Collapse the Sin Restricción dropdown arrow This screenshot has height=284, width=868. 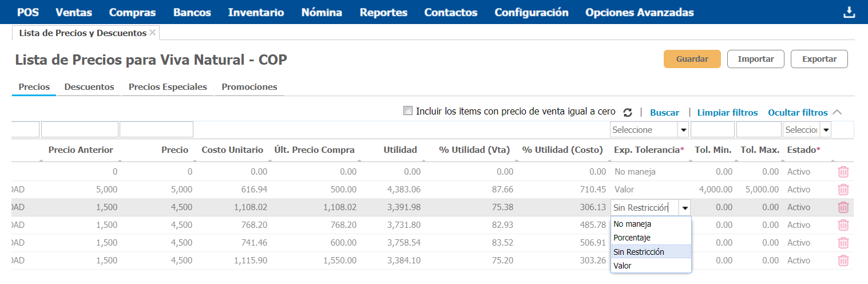[685, 208]
